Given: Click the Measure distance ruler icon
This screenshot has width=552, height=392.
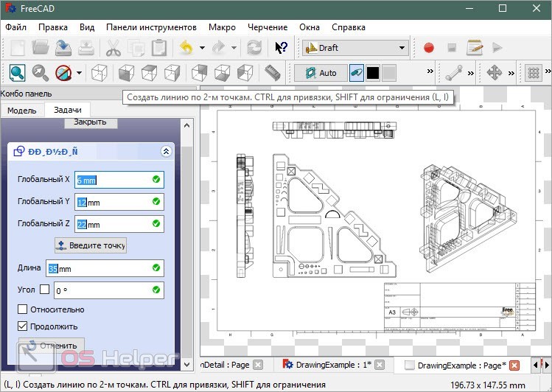Looking at the screenshot, I should pyautogui.click(x=272, y=73).
